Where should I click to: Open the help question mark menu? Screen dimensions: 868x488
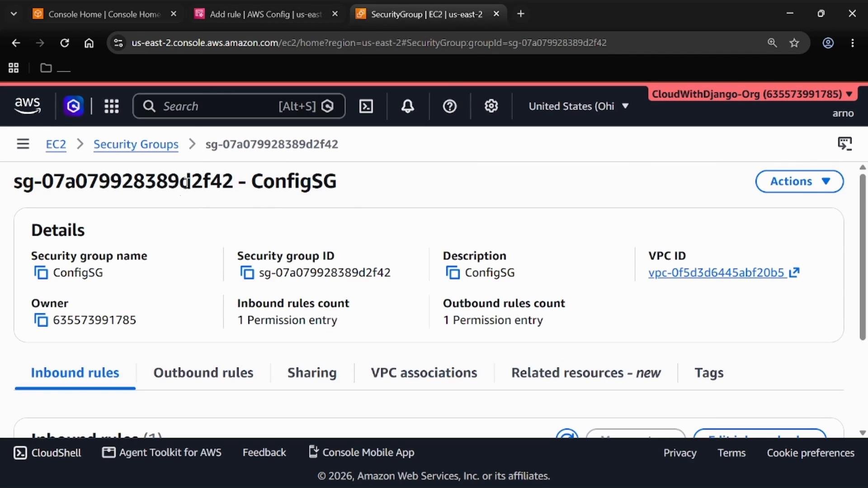pyautogui.click(x=449, y=106)
